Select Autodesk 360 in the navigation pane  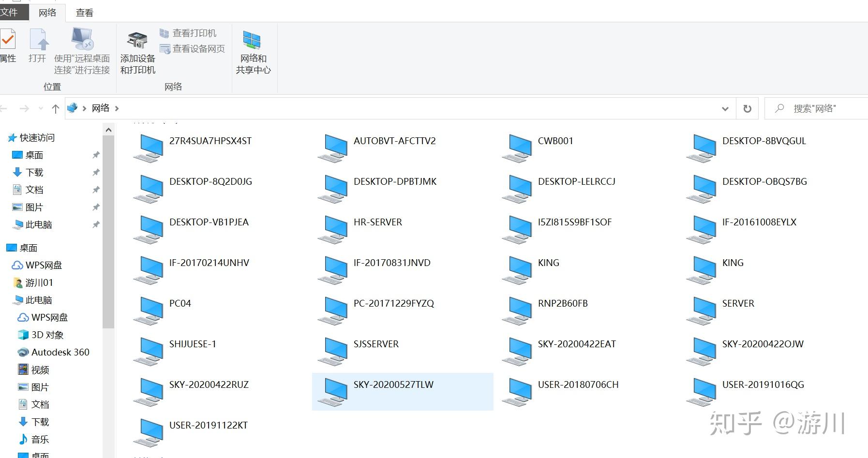click(x=54, y=352)
